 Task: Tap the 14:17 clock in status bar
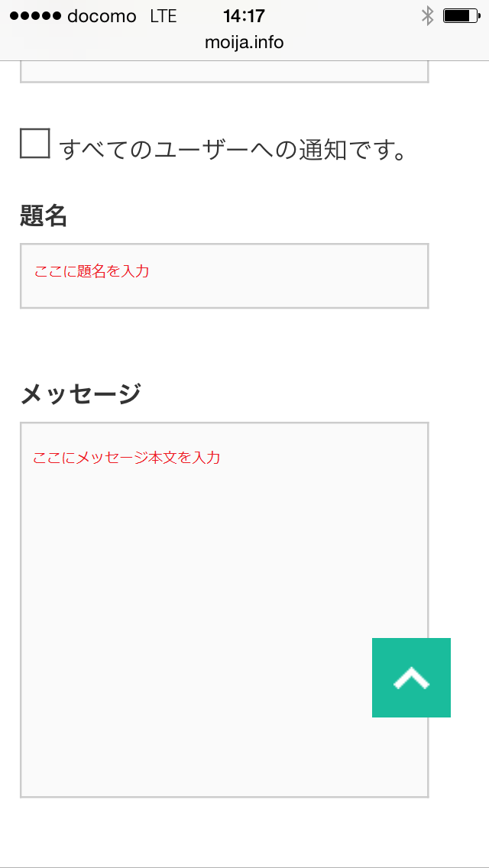244,16
